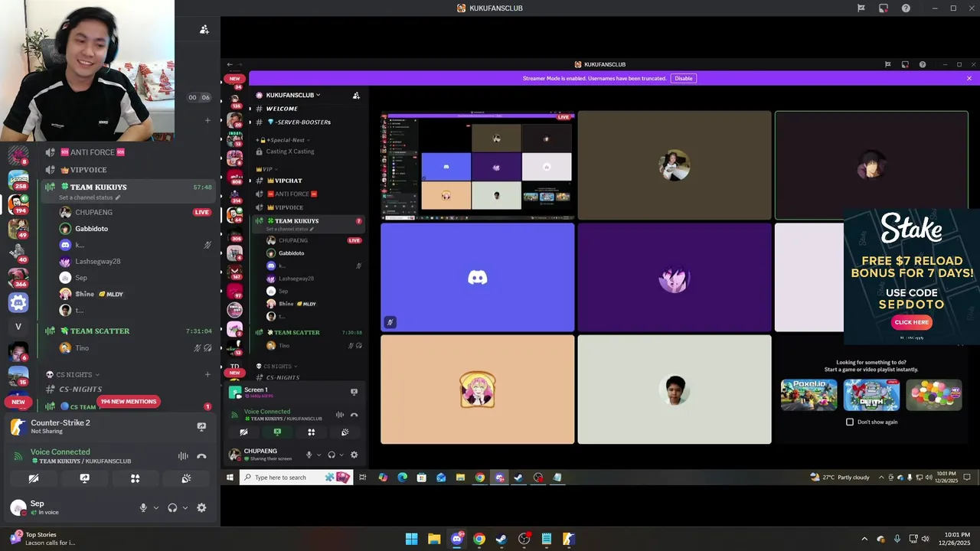Click the live screen-share stream tile
This screenshot has height=551, width=980.
477,165
